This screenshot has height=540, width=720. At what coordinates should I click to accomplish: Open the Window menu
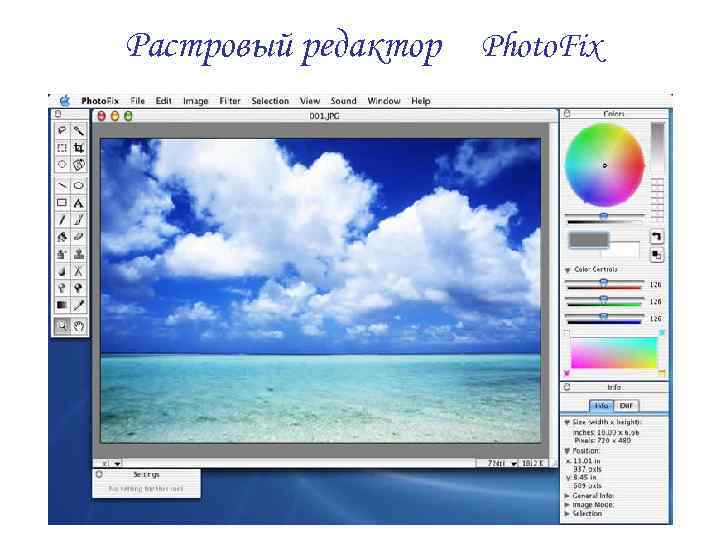tap(384, 101)
